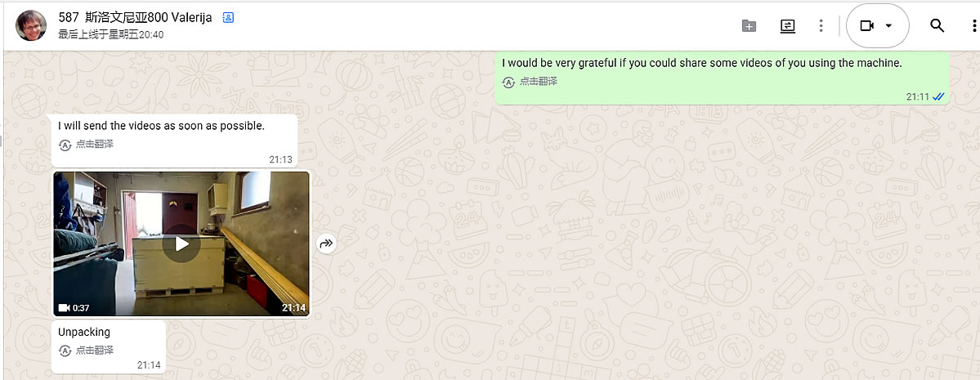Click translate icon under 'Unpacking' message
Screen dimensions: 980x380
[65, 350]
